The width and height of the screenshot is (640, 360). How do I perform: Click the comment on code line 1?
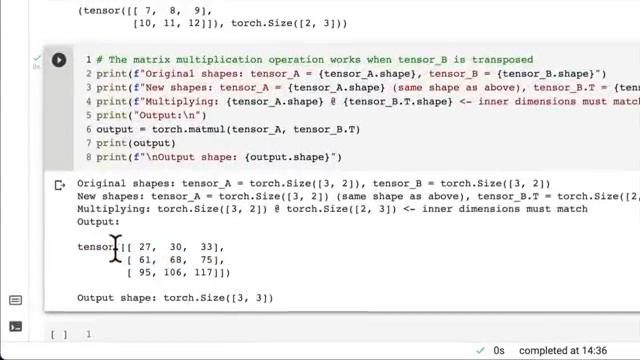coord(314,60)
